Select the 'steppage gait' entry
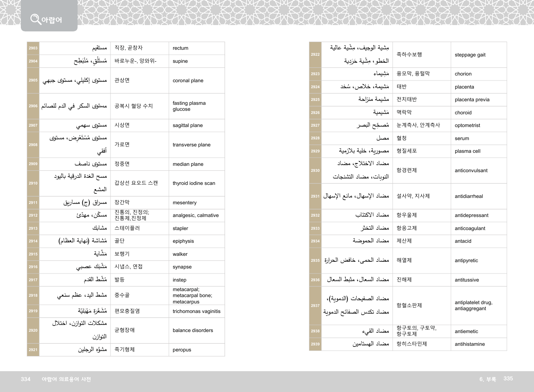This screenshot has height=392, width=534. click(x=470, y=55)
